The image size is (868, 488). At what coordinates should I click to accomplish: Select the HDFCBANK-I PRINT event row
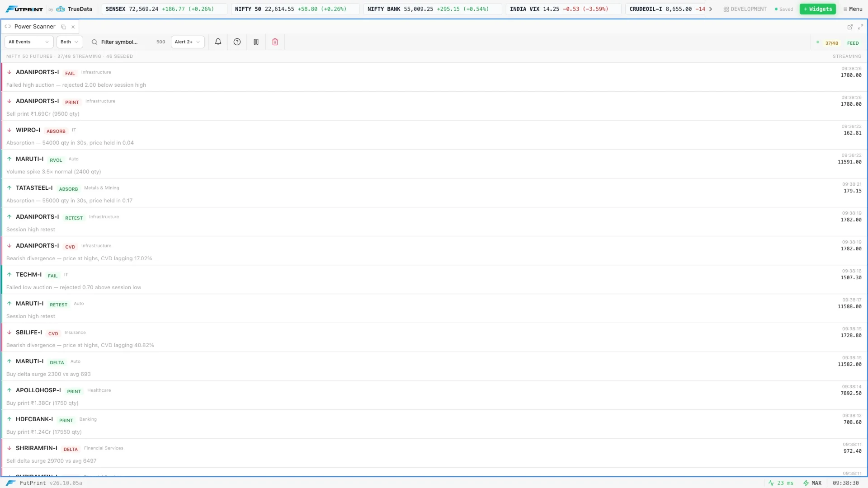pos(434,424)
